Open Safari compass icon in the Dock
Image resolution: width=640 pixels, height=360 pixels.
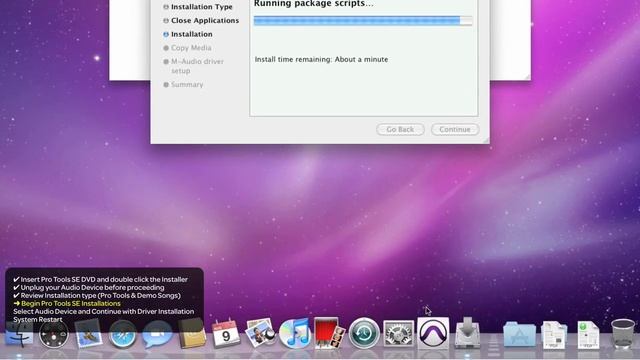(x=122, y=334)
